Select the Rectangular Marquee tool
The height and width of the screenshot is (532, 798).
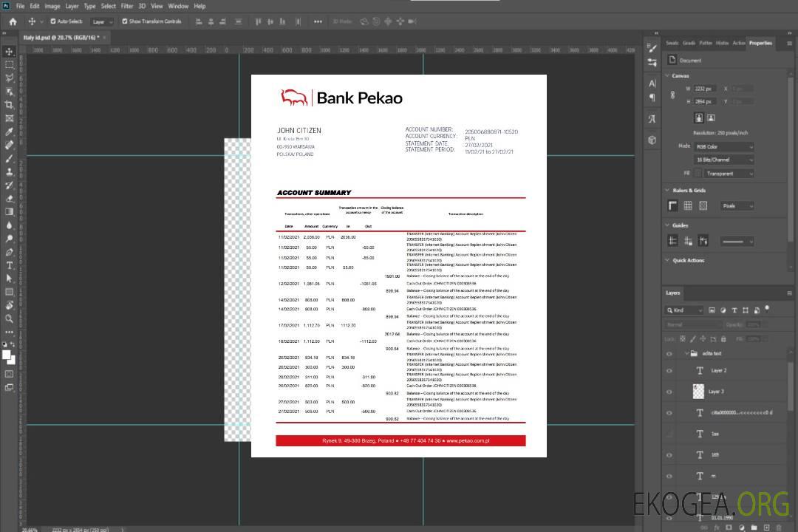[x=9, y=65]
